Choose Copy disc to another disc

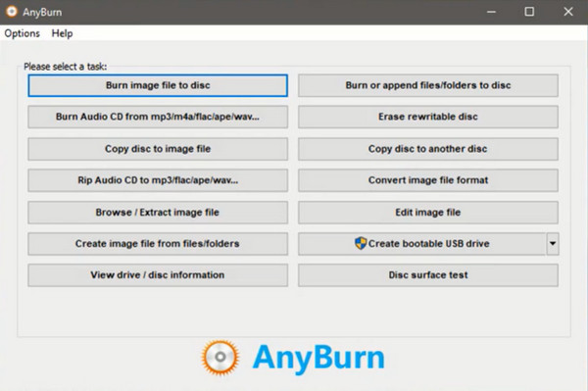pos(428,149)
